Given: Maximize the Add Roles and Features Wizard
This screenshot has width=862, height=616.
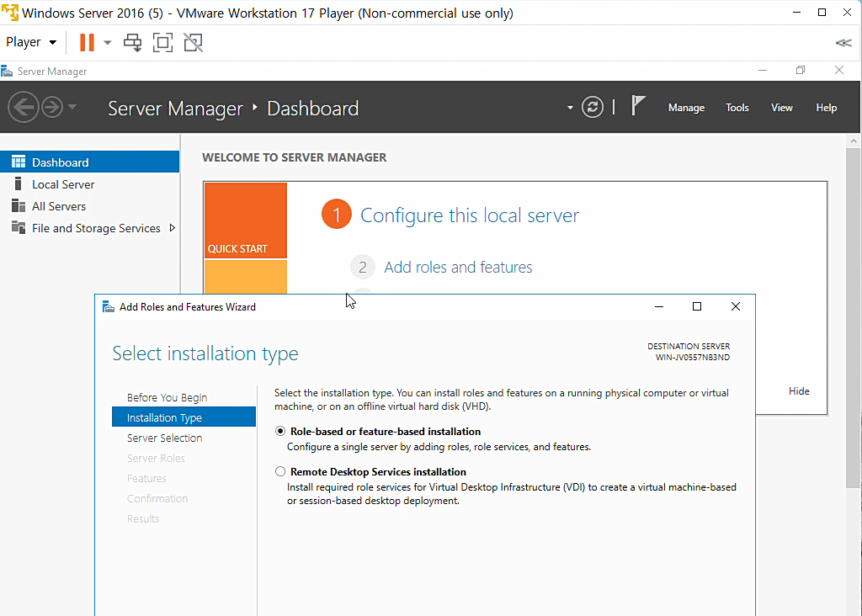Looking at the screenshot, I should click(697, 306).
